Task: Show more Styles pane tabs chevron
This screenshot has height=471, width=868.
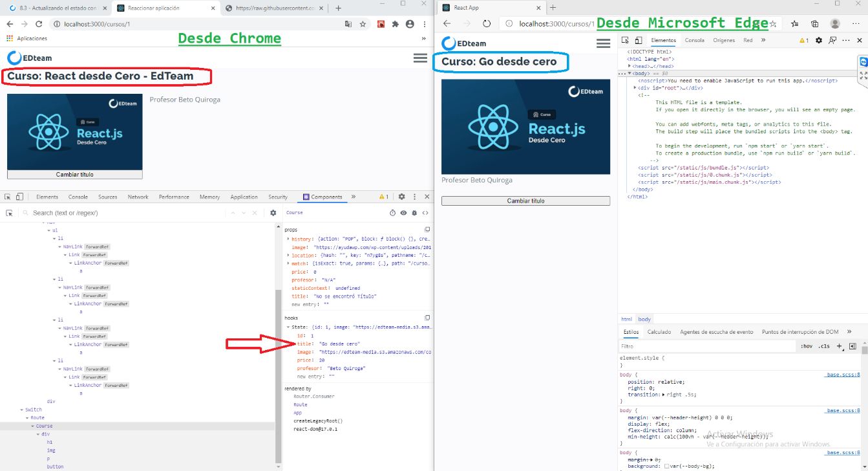Action: click(849, 332)
